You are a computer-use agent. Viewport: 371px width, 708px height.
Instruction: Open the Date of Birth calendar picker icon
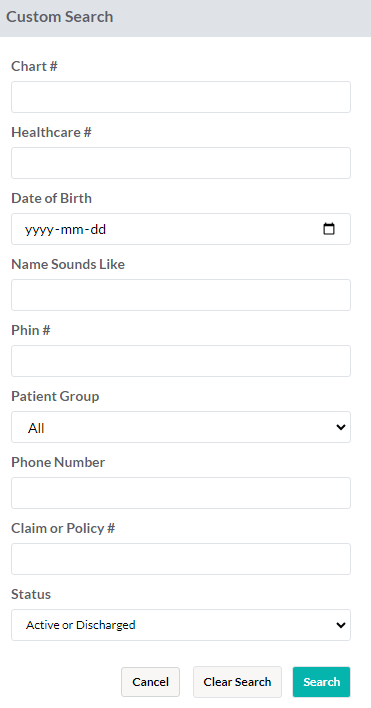[329, 229]
